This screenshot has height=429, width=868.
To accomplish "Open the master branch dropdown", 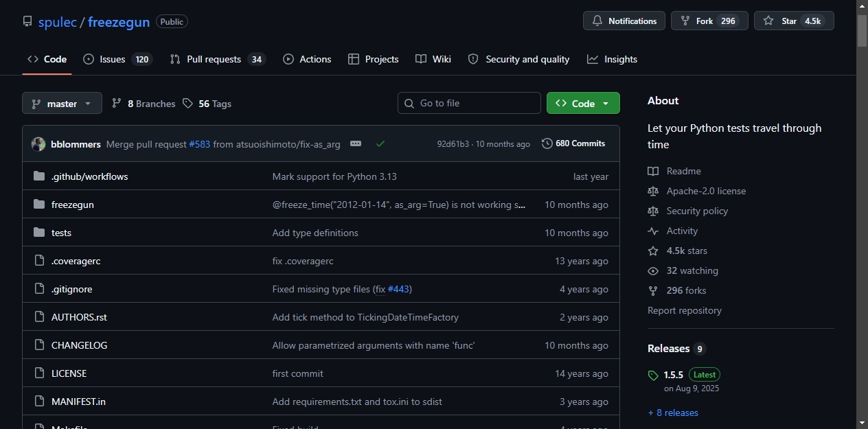I will pyautogui.click(x=62, y=103).
